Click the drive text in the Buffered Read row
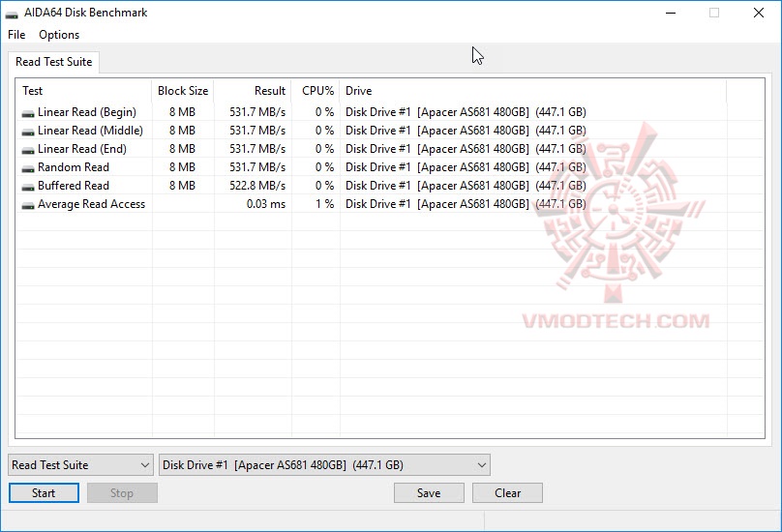Screen dimensions: 782x532 click(466, 186)
